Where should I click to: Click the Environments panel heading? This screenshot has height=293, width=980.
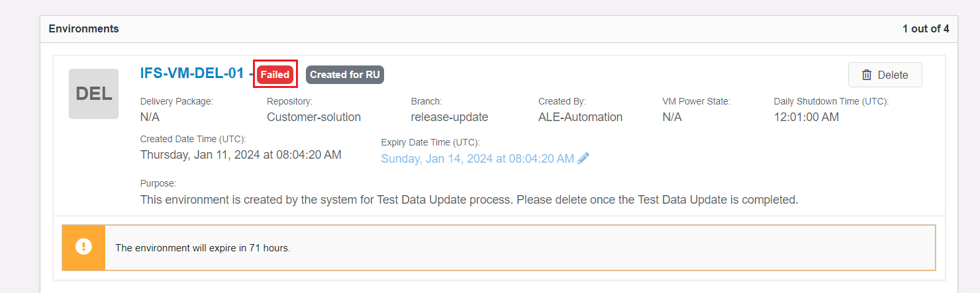84,28
